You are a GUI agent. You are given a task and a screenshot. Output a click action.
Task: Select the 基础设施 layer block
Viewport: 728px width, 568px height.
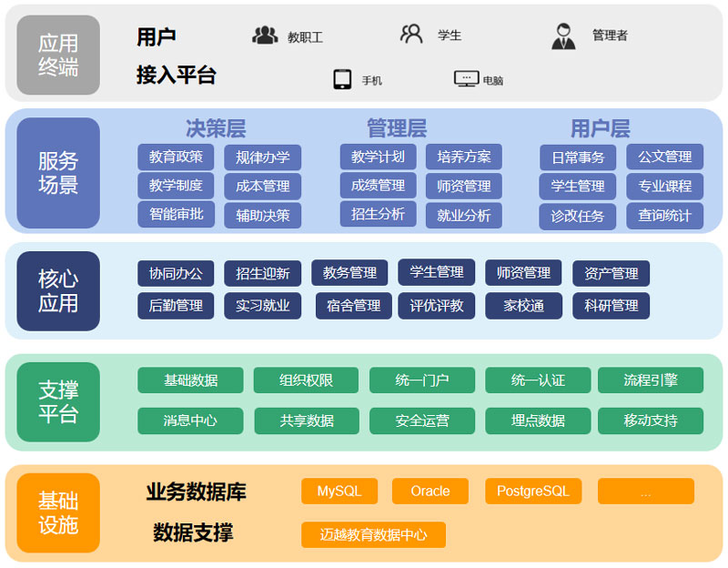click(x=58, y=512)
